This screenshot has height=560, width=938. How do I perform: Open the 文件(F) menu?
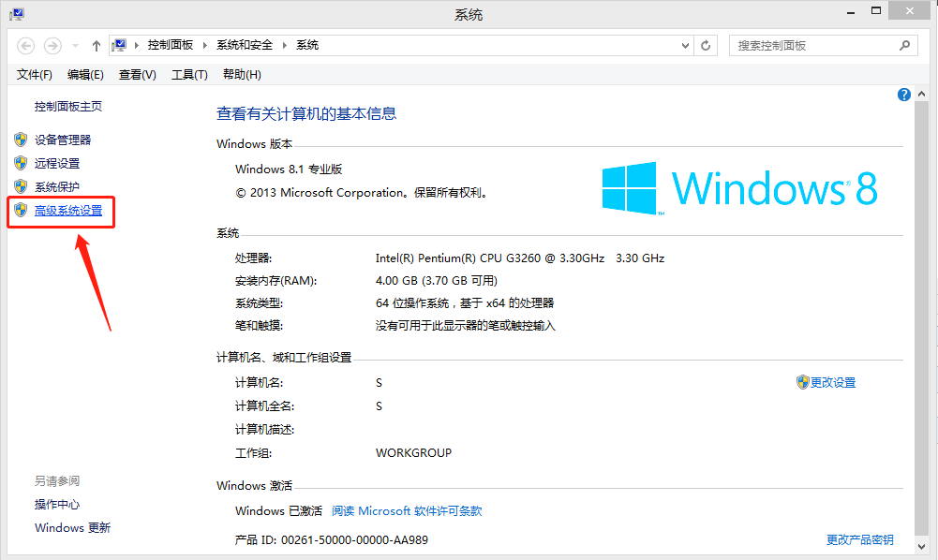click(35, 75)
